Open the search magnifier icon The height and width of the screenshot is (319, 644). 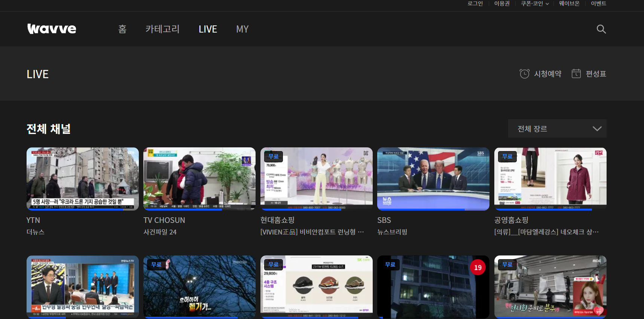coord(601,29)
